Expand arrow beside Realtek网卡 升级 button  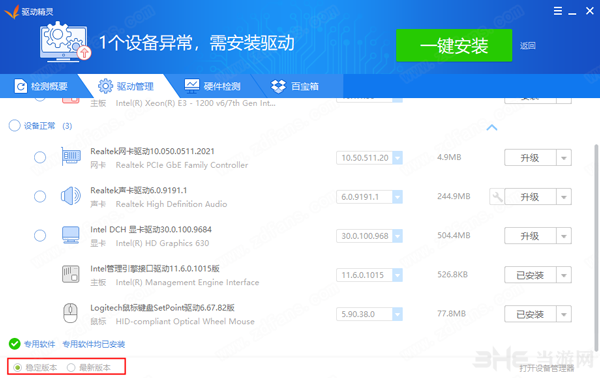tap(564, 158)
